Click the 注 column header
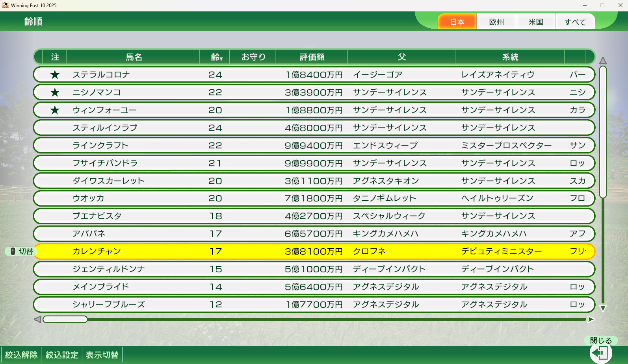Image resolution: width=628 pixels, height=364 pixels. (55, 57)
